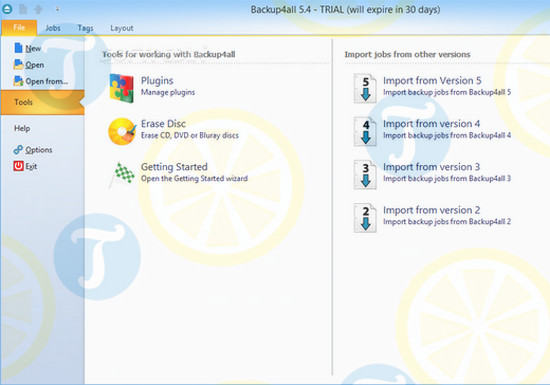Click Import backup jobs from Backup4all 5 text
This screenshot has width=550, height=385.
pos(447,92)
